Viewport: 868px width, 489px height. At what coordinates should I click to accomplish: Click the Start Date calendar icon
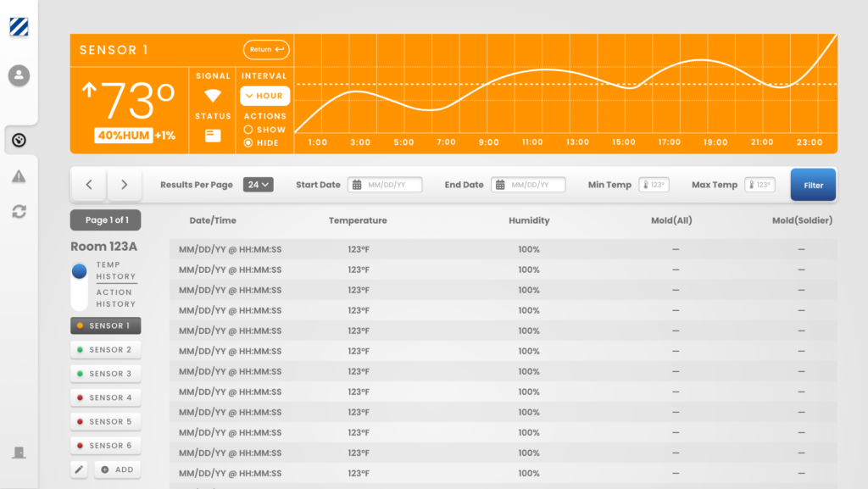[357, 185]
